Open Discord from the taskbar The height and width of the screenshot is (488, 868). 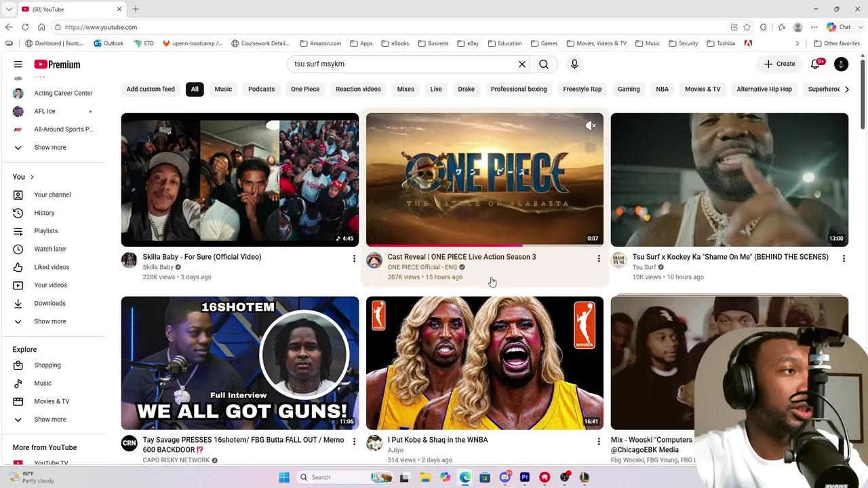tap(505, 477)
